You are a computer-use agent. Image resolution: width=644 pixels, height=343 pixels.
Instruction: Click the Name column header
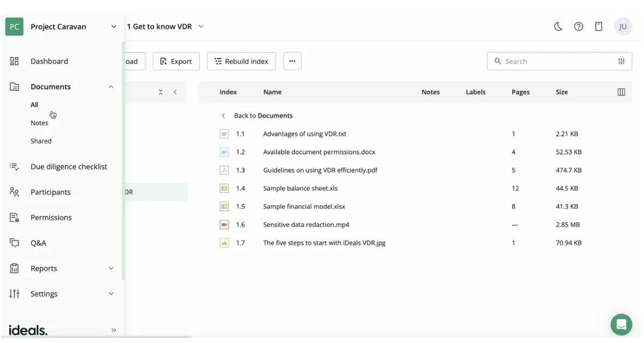[272, 92]
